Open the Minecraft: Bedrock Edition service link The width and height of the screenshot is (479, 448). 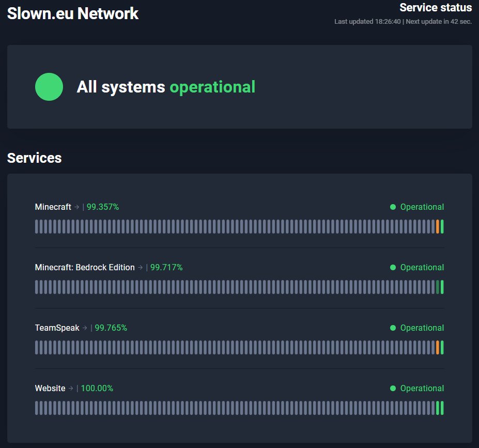[x=85, y=267]
